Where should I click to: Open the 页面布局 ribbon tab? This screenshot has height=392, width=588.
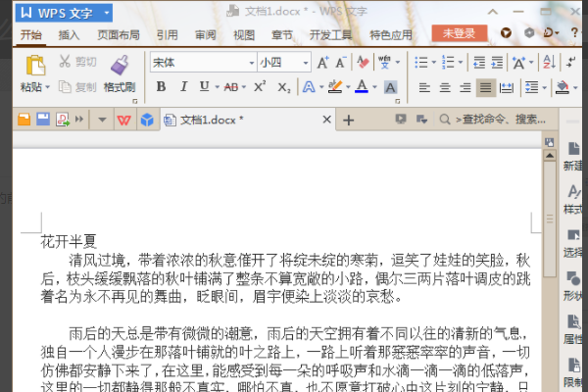click(x=119, y=35)
